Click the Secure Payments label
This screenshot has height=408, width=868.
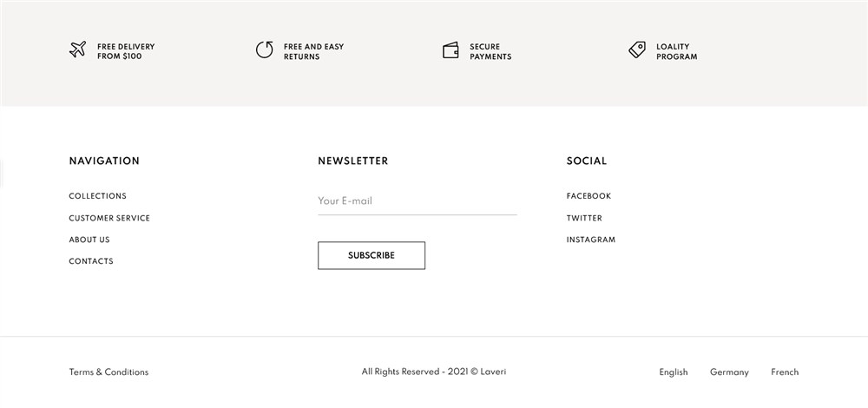point(490,51)
